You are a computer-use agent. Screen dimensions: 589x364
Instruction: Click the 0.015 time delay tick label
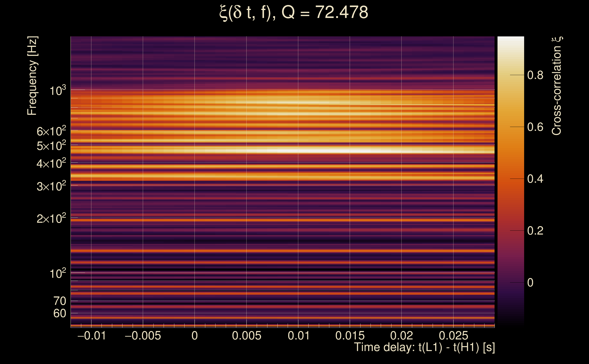tap(350, 336)
